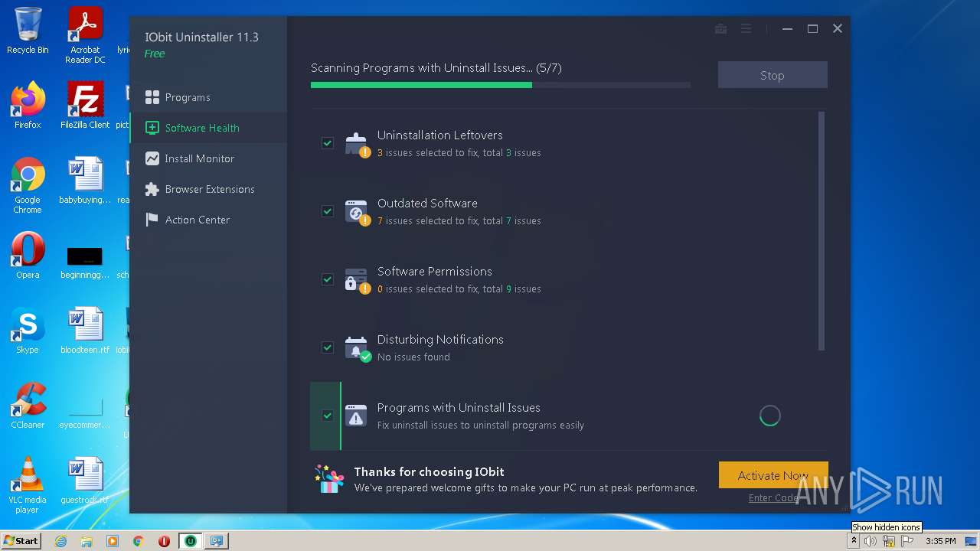Open the hamburger options menu
This screenshot has height=551, width=980.
(746, 29)
